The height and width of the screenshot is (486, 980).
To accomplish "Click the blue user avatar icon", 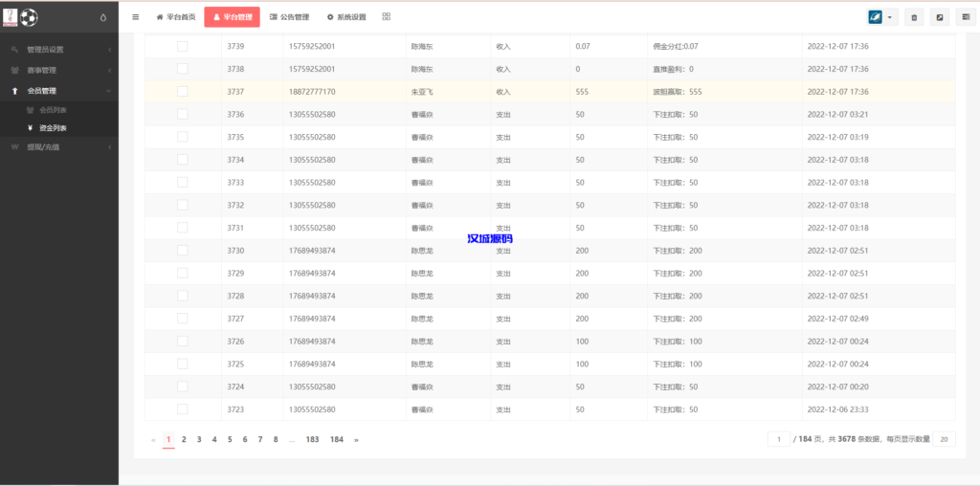I will pos(875,17).
